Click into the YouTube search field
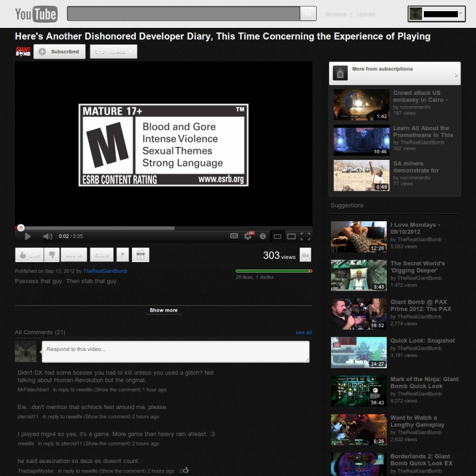The image size is (476, 476). point(183,14)
